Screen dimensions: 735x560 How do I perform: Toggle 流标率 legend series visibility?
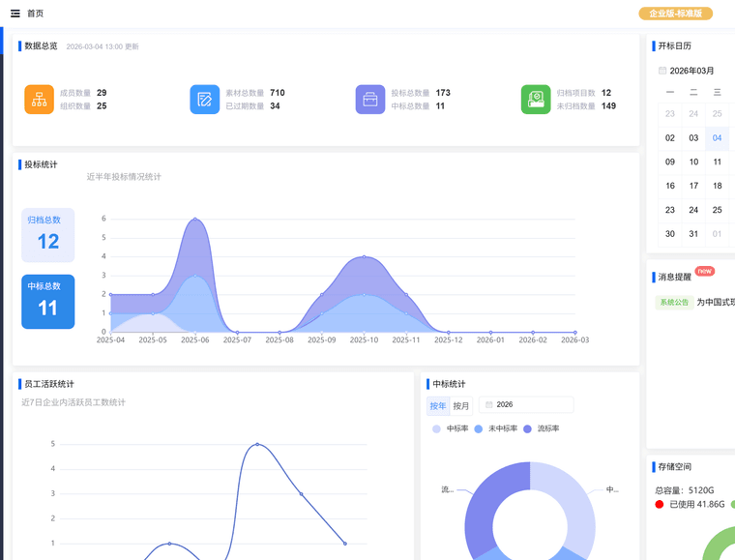coord(542,428)
